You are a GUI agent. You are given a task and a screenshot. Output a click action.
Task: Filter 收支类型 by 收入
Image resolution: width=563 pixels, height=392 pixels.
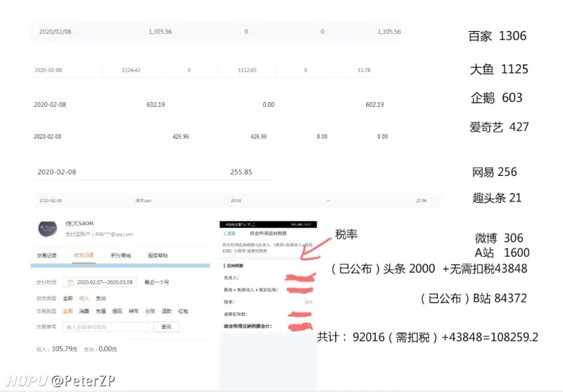[84, 298]
